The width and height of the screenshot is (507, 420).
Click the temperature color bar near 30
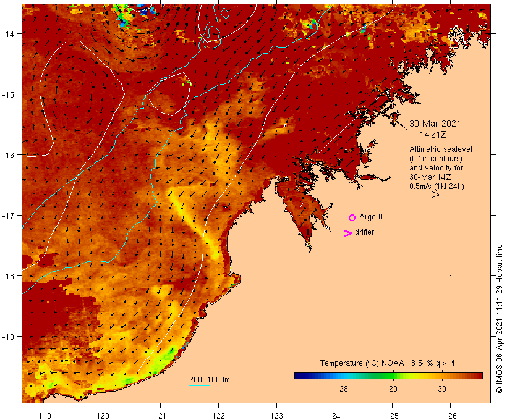pyautogui.click(x=442, y=376)
